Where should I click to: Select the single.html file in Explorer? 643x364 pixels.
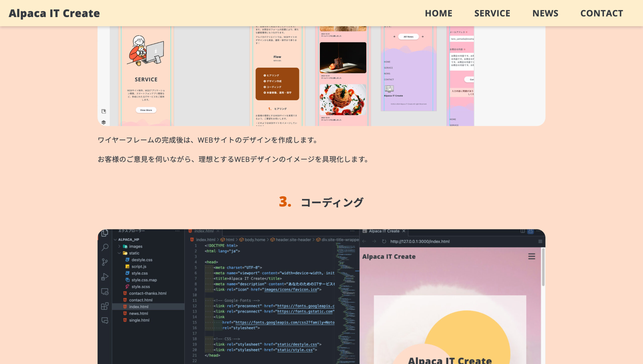click(139, 319)
